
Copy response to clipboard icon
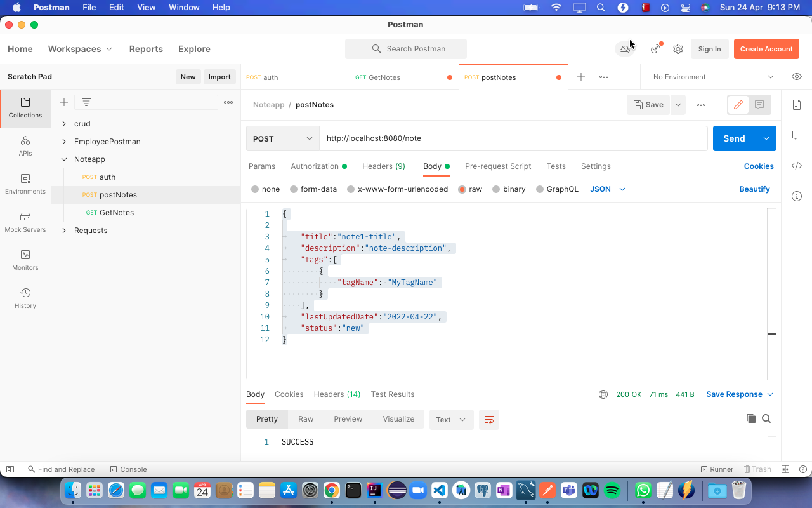(x=751, y=418)
